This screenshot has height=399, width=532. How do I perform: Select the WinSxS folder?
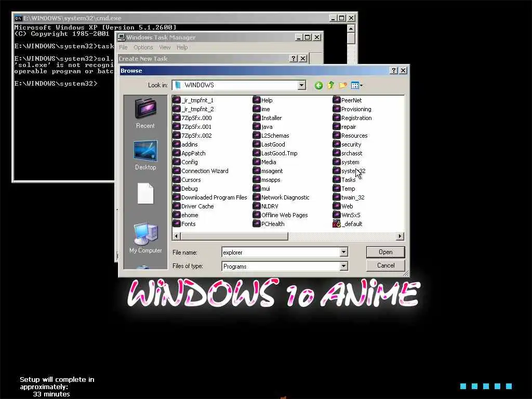(347, 215)
